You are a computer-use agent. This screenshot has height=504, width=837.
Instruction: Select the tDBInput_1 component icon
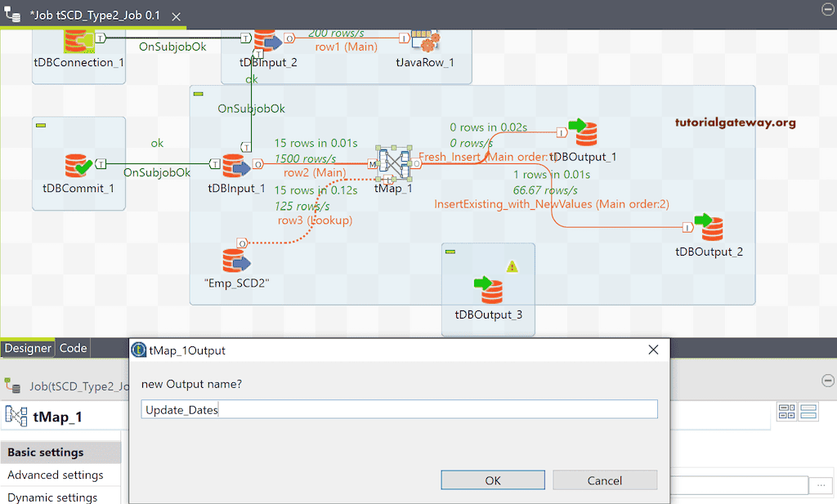point(235,167)
